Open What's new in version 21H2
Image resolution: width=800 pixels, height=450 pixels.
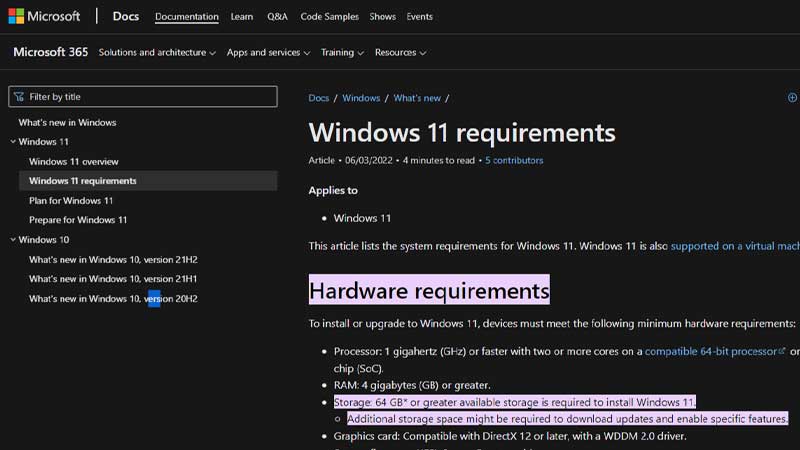[x=113, y=260]
